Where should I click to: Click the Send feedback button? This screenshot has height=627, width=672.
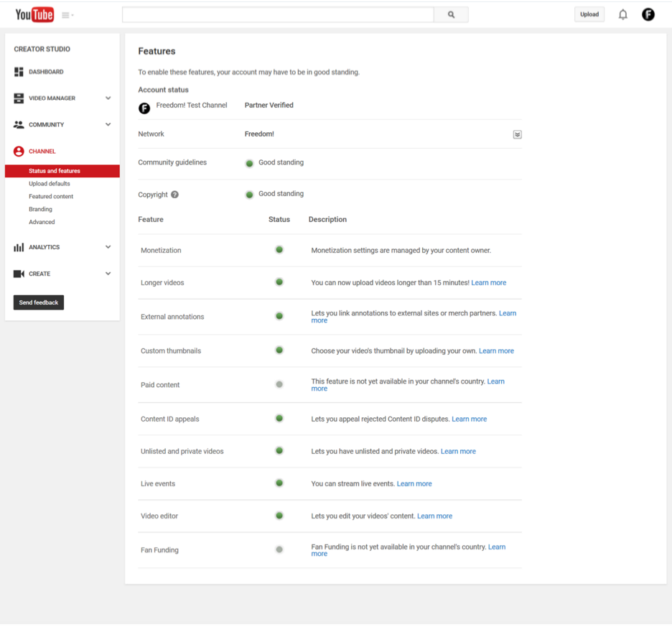point(39,302)
